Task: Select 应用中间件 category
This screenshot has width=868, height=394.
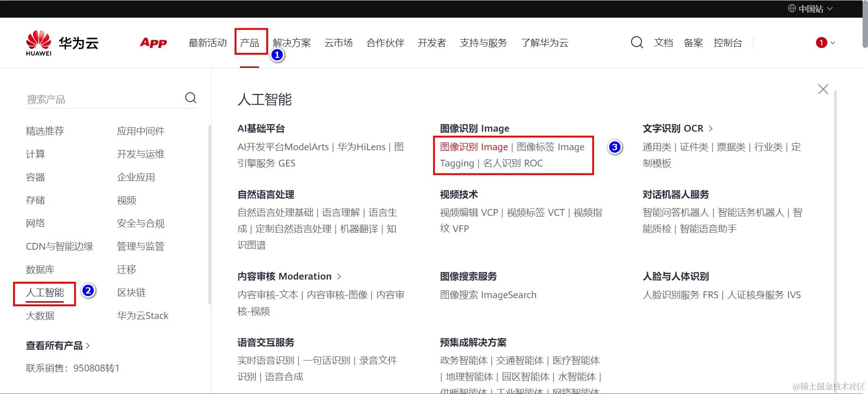Action: [141, 131]
